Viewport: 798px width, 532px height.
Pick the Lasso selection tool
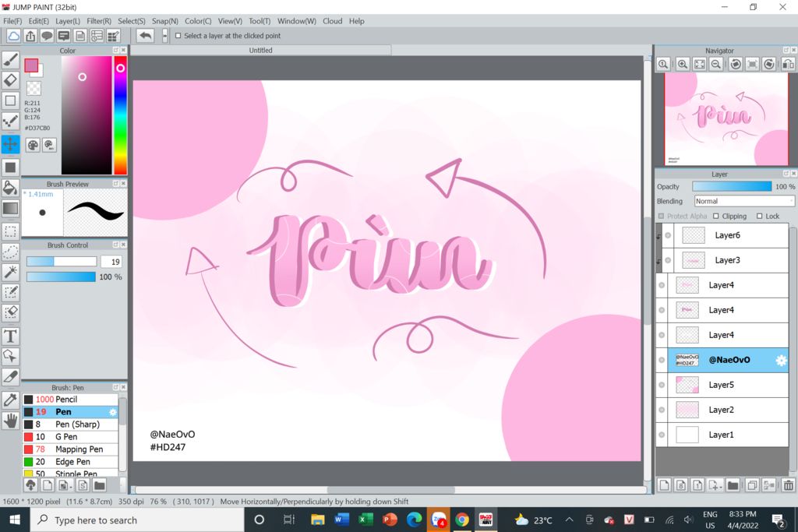pos(11,252)
